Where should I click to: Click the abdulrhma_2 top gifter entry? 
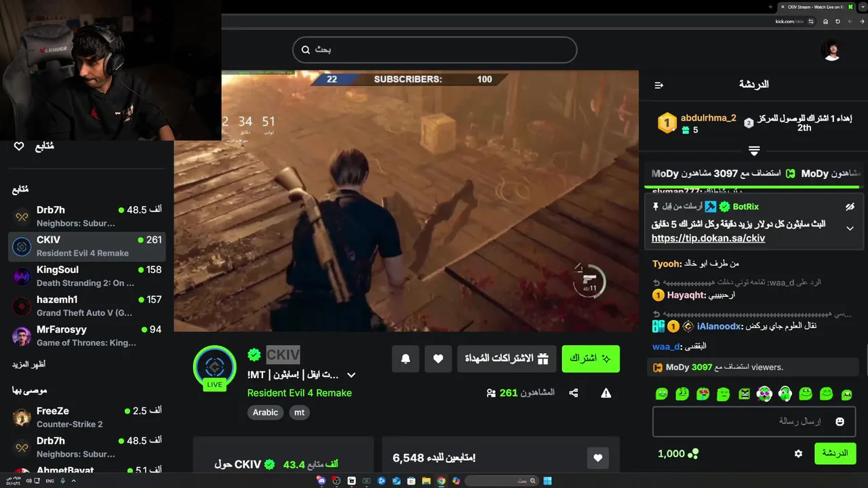pos(697,123)
